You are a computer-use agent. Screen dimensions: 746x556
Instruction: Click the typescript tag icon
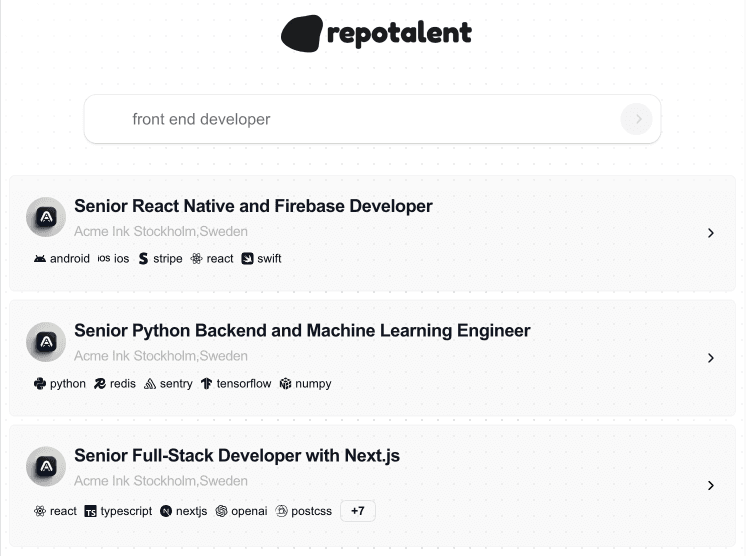click(90, 511)
